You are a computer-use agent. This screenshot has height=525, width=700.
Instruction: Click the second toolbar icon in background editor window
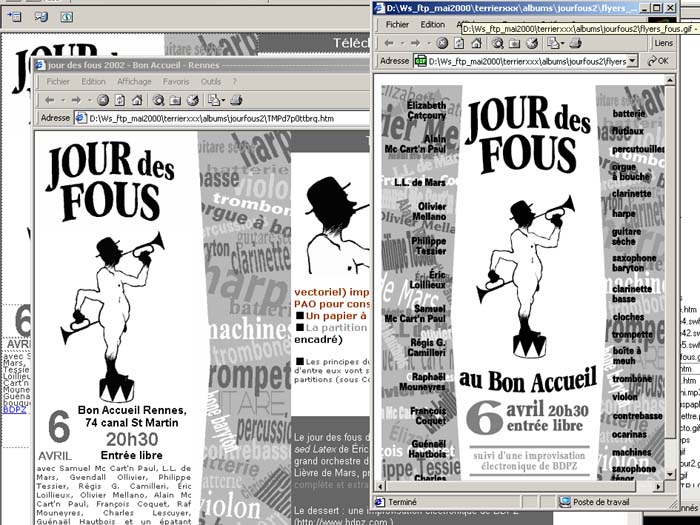(41, 17)
